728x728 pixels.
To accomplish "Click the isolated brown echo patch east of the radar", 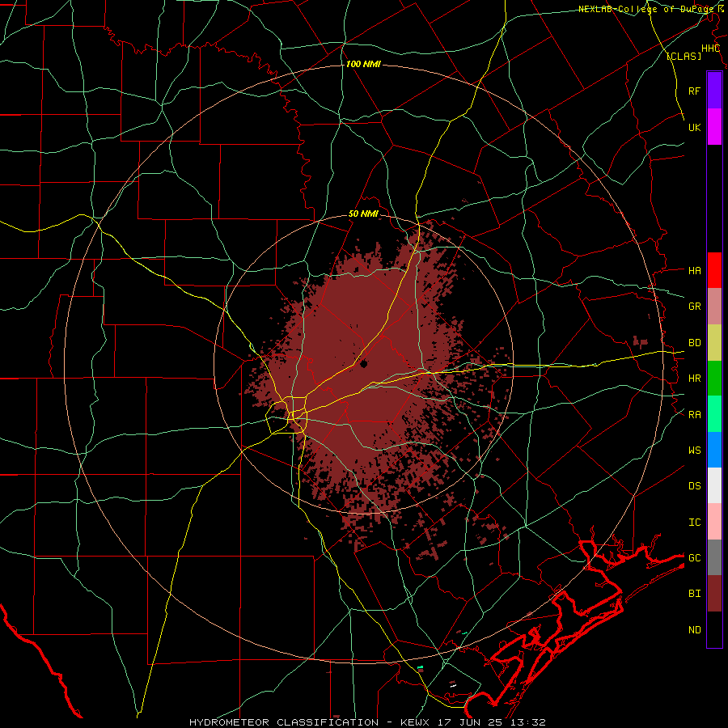I will click(x=641, y=342).
